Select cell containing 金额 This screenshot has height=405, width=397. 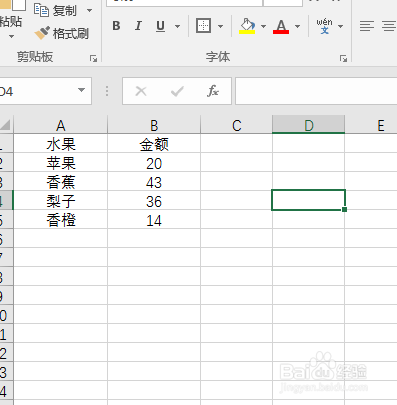(154, 144)
